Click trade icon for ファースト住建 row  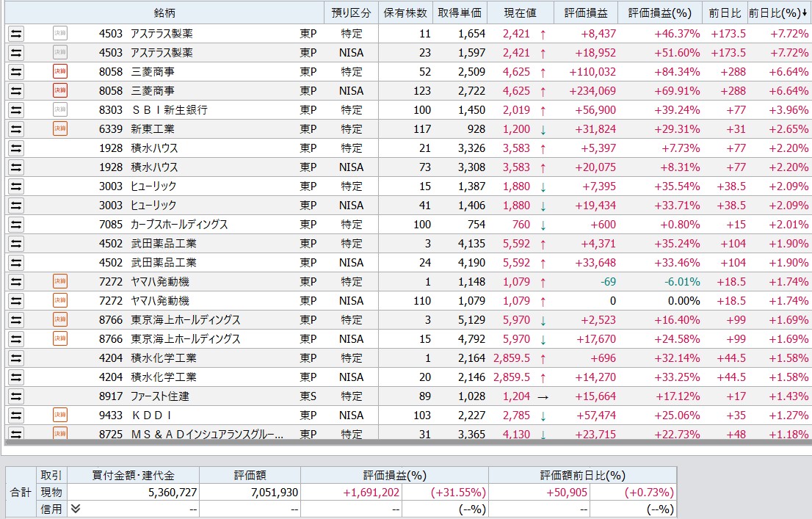pyautogui.click(x=16, y=396)
